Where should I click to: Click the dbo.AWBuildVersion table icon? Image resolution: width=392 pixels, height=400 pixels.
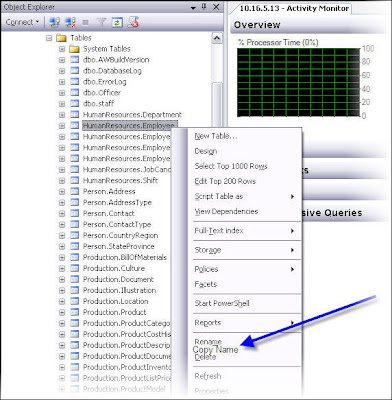(75, 60)
